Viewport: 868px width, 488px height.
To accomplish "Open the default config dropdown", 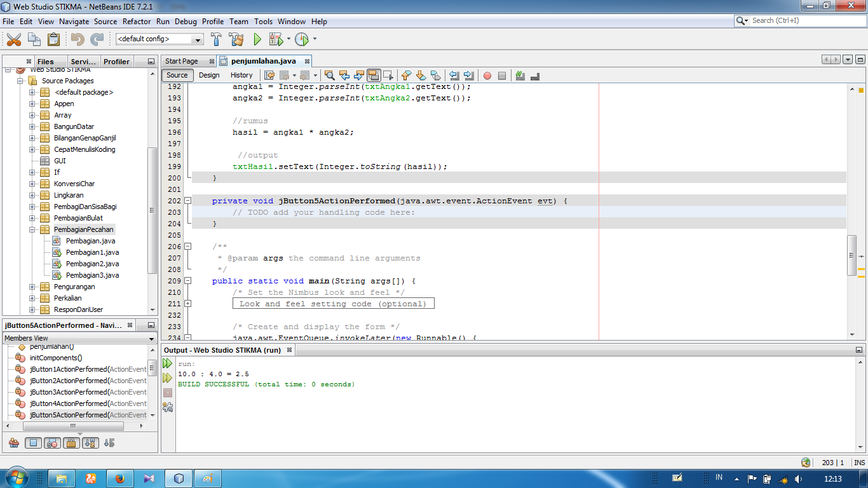I will 198,39.
